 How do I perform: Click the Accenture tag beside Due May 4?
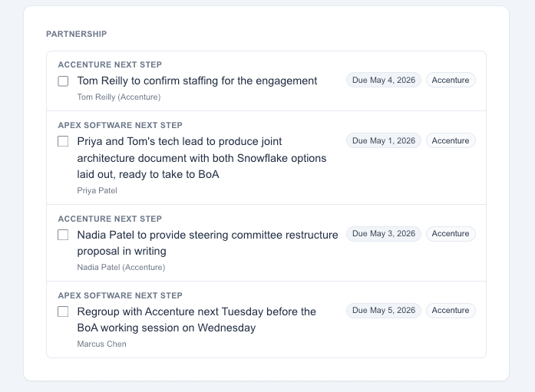click(451, 80)
